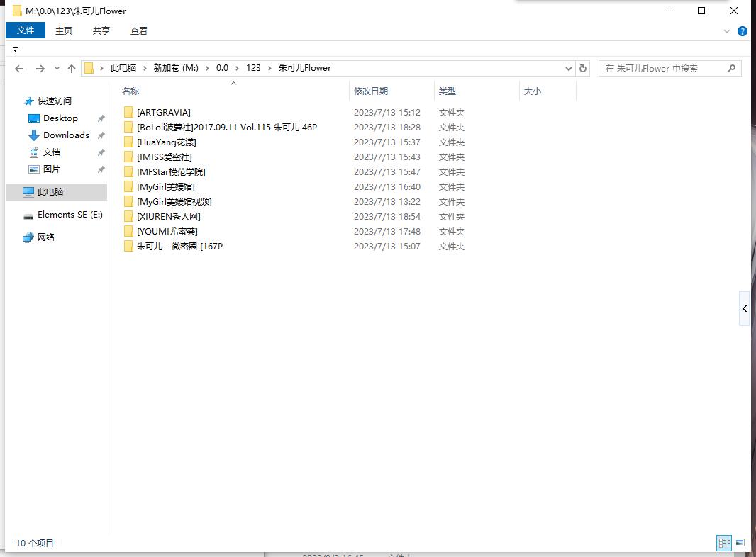Click date 2023/7/13 18:54 cell
Viewport: 756px width, 557px height.
pos(387,217)
